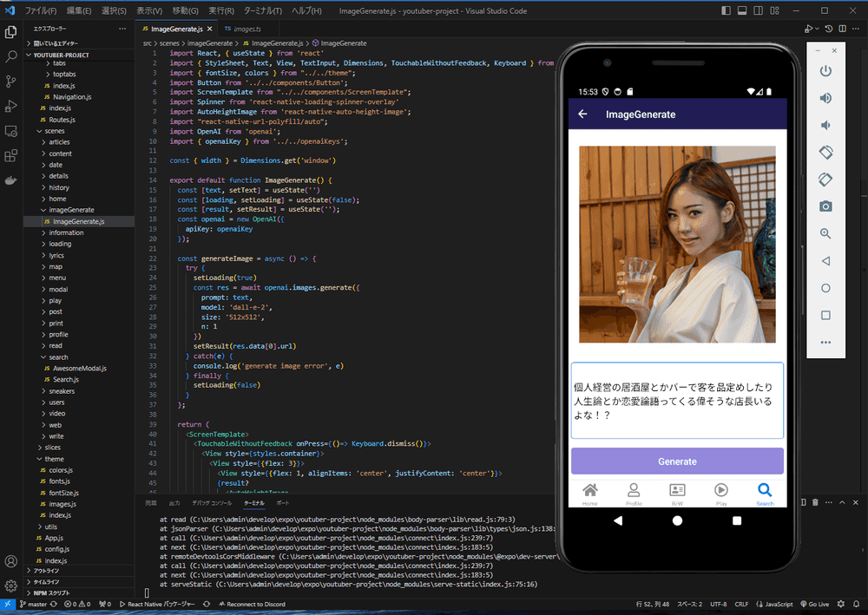Open ImageGenerate.js file in explorer tree
868x615 pixels.
pos(79,221)
